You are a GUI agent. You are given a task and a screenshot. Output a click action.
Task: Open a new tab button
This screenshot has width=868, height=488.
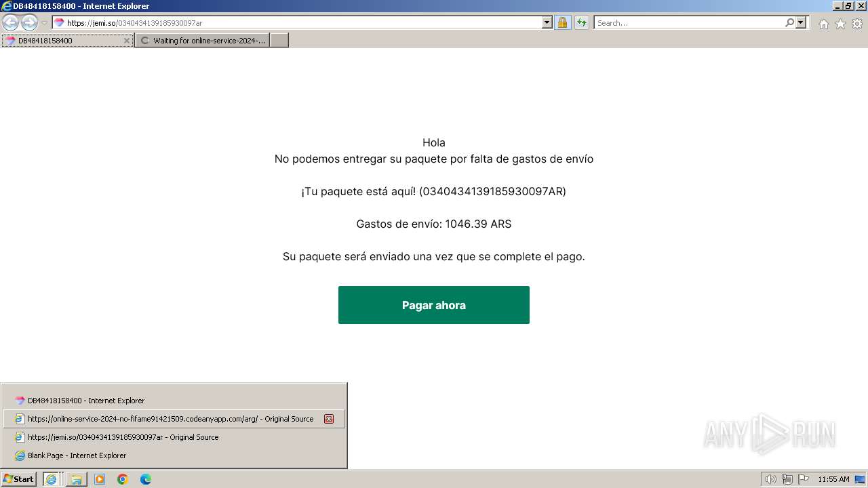click(279, 41)
